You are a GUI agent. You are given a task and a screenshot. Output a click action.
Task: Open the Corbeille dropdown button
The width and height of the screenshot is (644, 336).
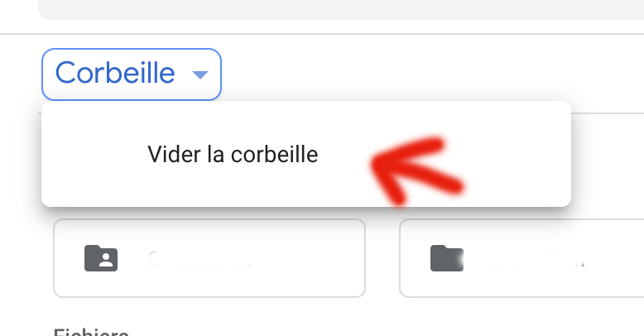(132, 74)
